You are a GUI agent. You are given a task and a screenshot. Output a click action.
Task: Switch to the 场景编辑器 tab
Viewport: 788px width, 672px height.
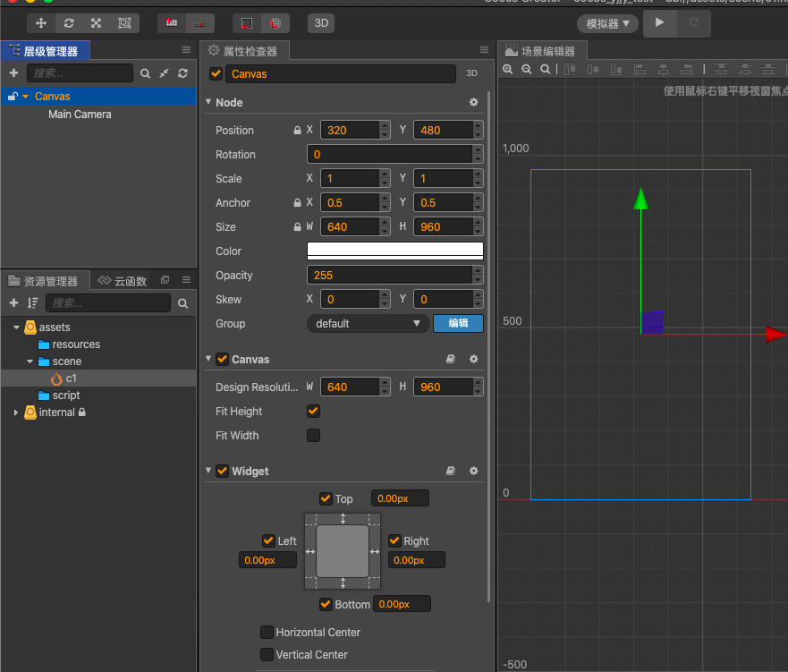[x=543, y=51]
